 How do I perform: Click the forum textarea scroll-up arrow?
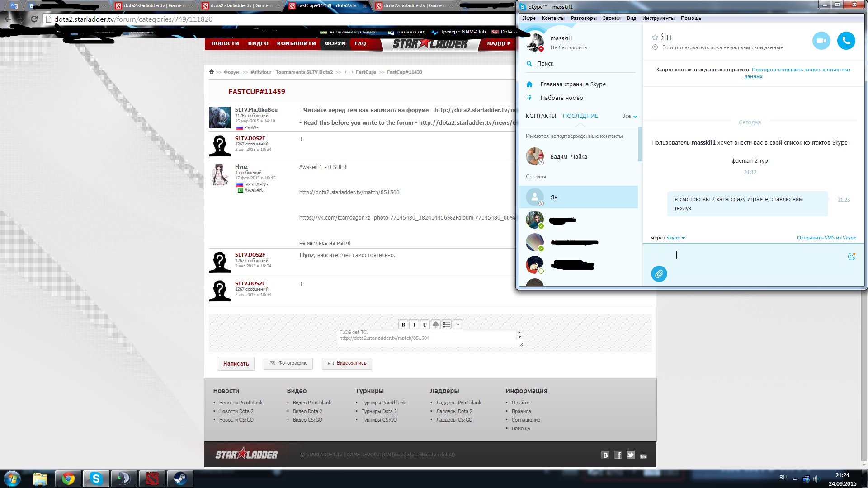(x=519, y=333)
